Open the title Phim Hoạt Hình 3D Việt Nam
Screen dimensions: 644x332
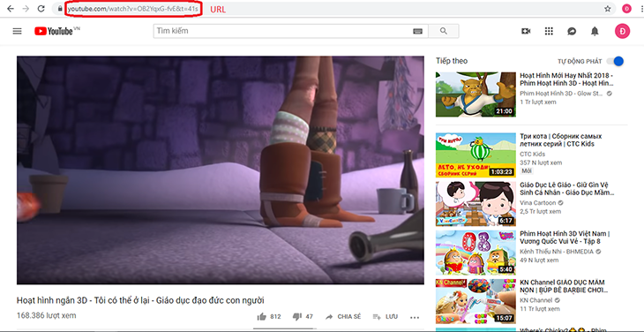(x=565, y=238)
